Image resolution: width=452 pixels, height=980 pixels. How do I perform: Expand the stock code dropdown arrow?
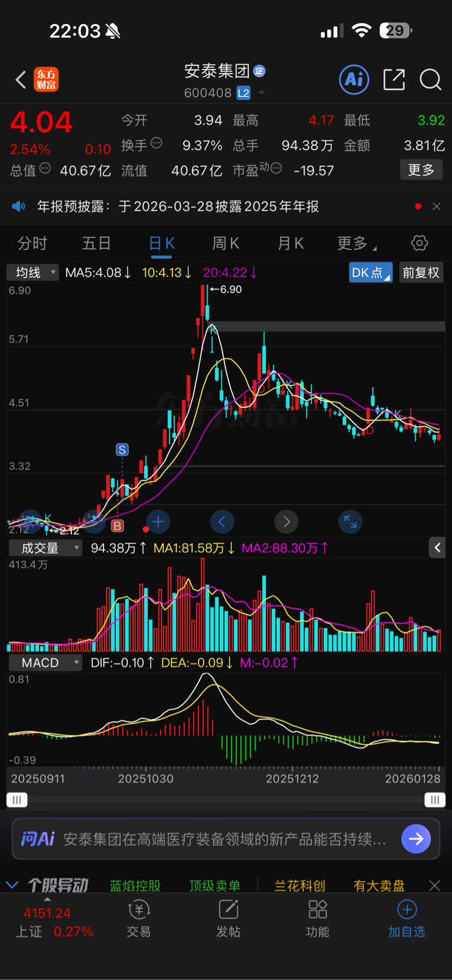click(x=262, y=93)
